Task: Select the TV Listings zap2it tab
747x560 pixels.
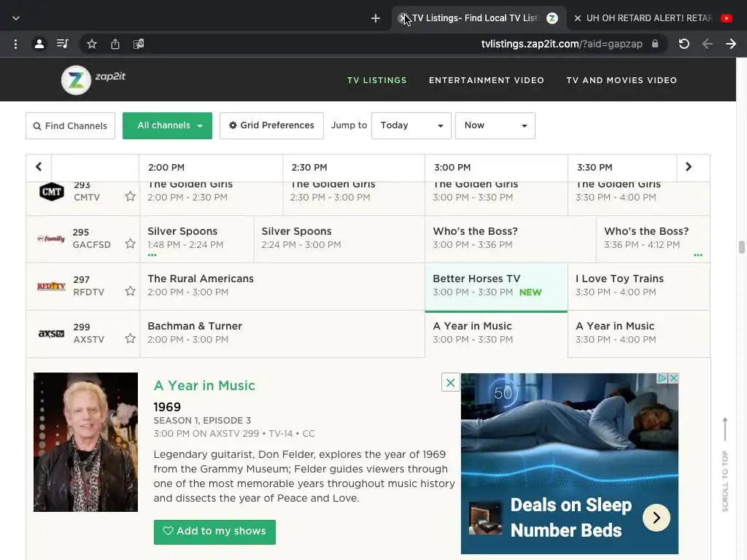Action: [x=479, y=18]
